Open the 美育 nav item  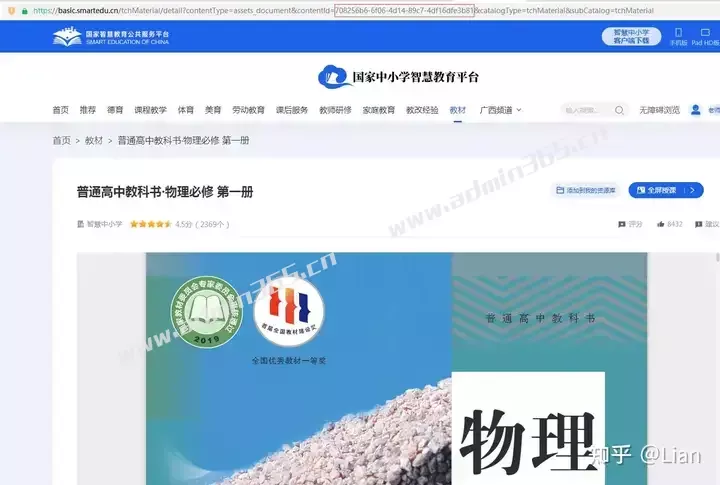(x=213, y=110)
